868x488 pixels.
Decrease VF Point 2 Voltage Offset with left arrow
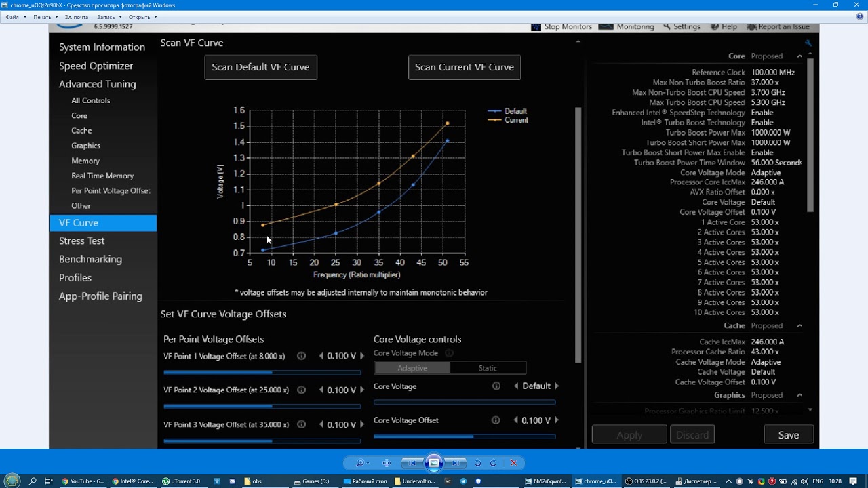pyautogui.click(x=321, y=390)
